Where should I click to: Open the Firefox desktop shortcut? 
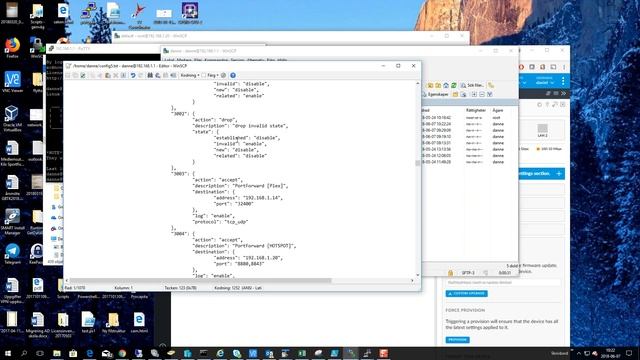[12, 48]
